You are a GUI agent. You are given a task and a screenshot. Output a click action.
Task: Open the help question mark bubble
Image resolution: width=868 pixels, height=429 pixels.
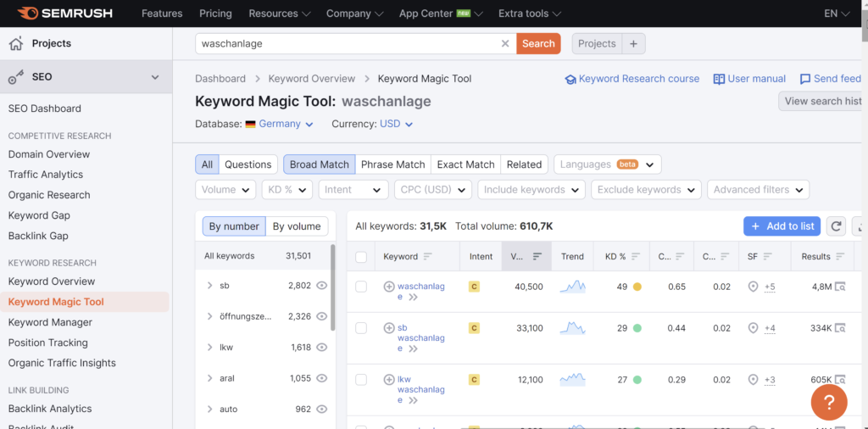[x=829, y=403]
